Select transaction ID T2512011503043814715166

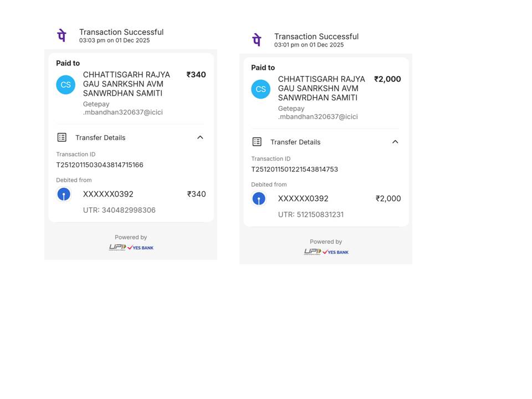pos(100,165)
